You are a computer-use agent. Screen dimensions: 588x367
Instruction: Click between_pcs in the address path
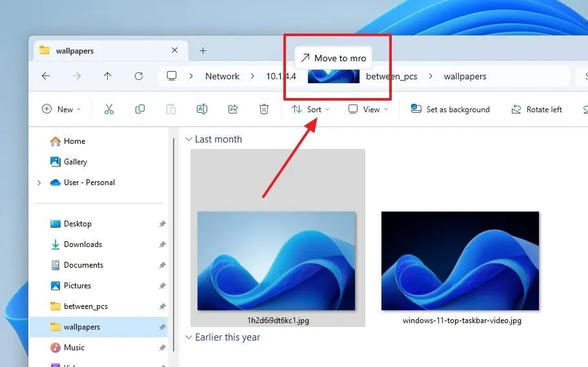coord(392,76)
